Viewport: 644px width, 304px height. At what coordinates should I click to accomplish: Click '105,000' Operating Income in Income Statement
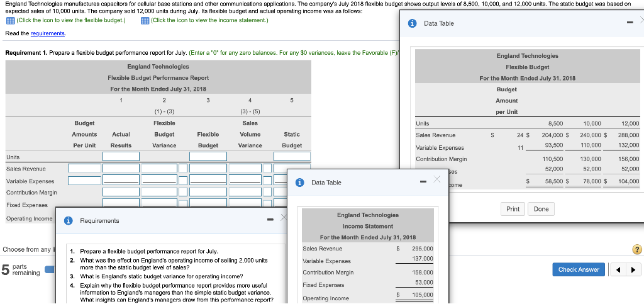click(422, 295)
